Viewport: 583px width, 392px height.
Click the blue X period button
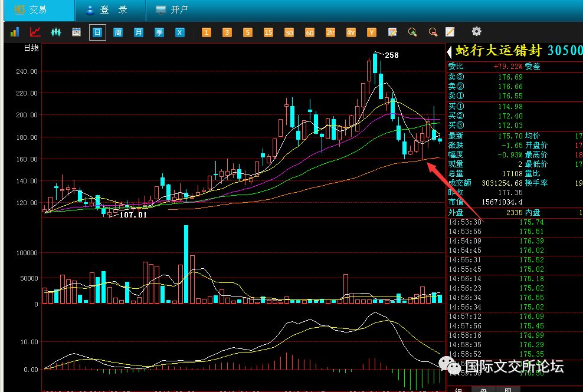coord(179,32)
